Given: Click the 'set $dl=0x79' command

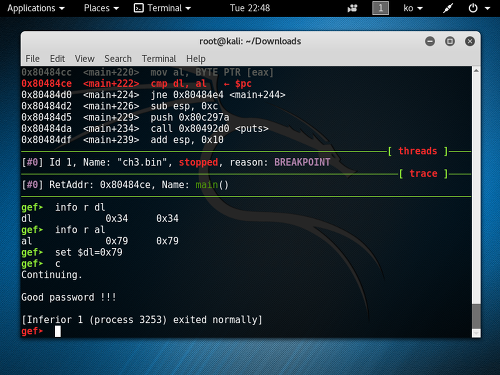Looking at the screenshot, I should pos(89,252).
